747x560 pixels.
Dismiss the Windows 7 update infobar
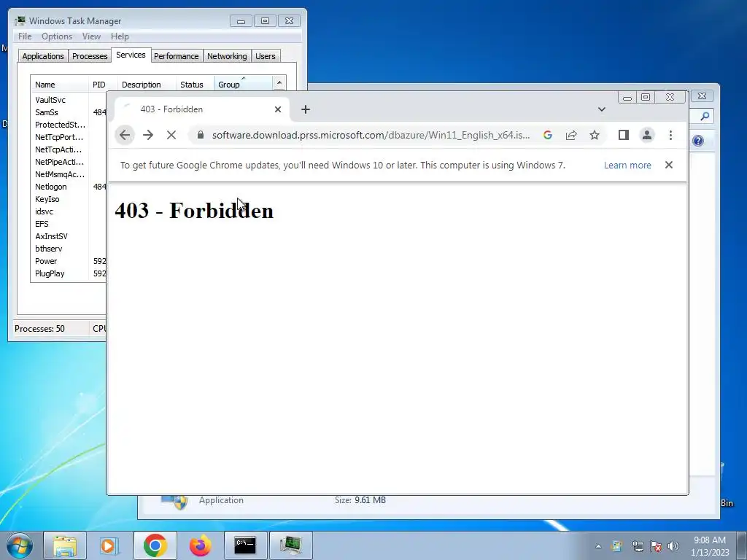[x=669, y=165]
